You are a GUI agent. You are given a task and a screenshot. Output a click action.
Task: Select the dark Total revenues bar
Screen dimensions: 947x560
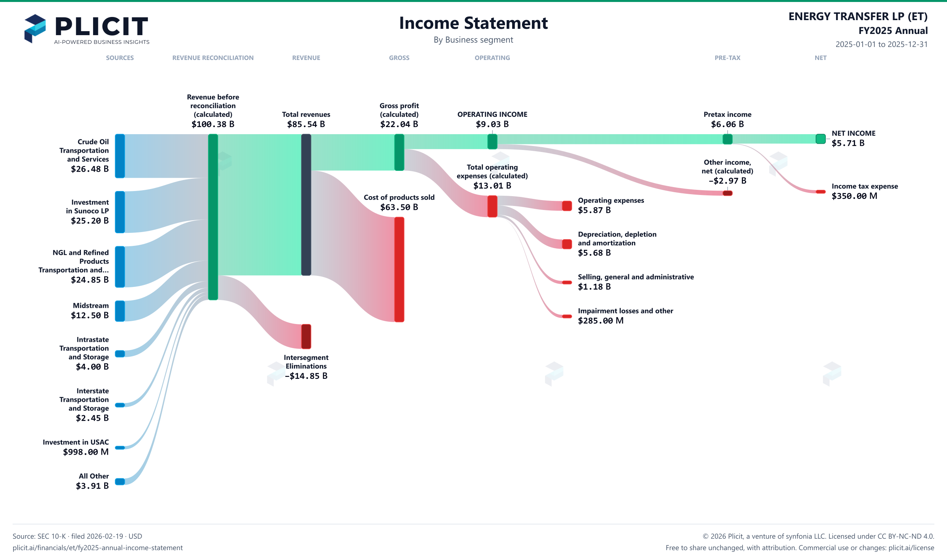(306, 204)
